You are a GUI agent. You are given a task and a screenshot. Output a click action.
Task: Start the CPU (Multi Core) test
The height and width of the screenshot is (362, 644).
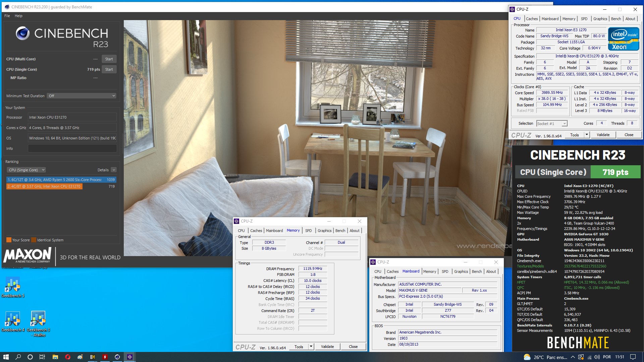pos(109,59)
